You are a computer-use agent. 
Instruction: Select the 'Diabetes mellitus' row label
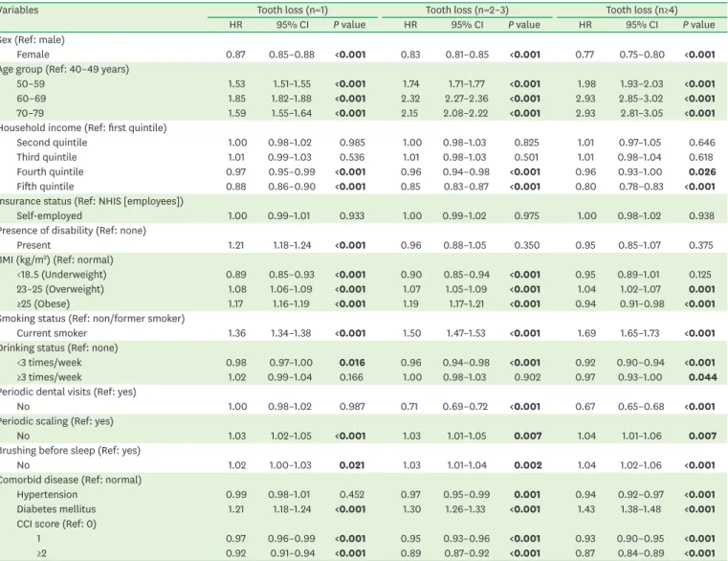[x=55, y=509]
